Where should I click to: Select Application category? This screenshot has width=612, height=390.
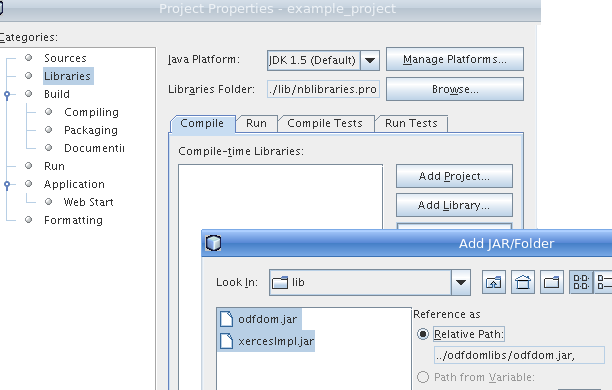coord(74,184)
